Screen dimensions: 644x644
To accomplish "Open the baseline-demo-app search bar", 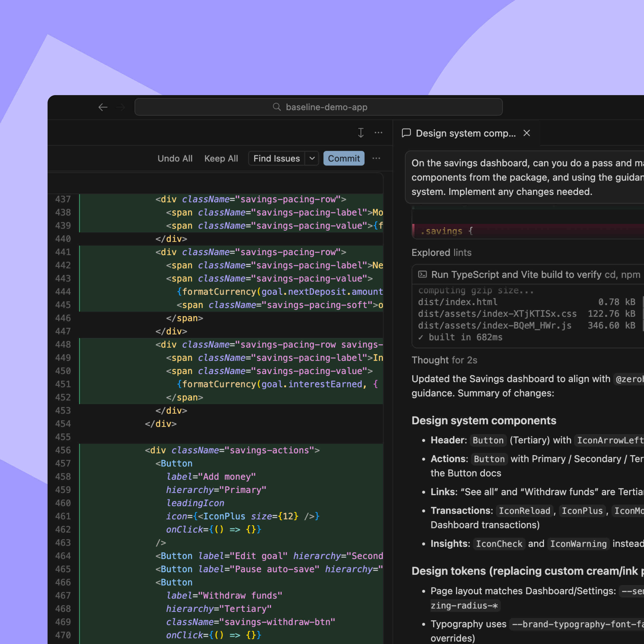I will coord(318,107).
